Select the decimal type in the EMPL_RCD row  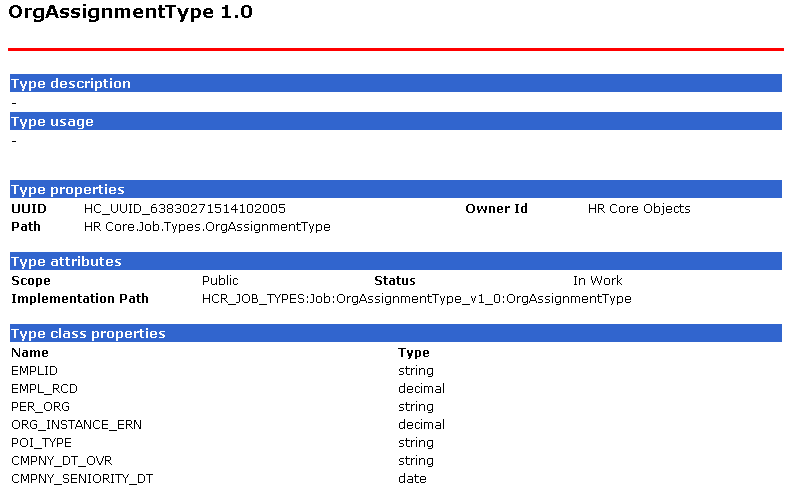(x=421, y=388)
